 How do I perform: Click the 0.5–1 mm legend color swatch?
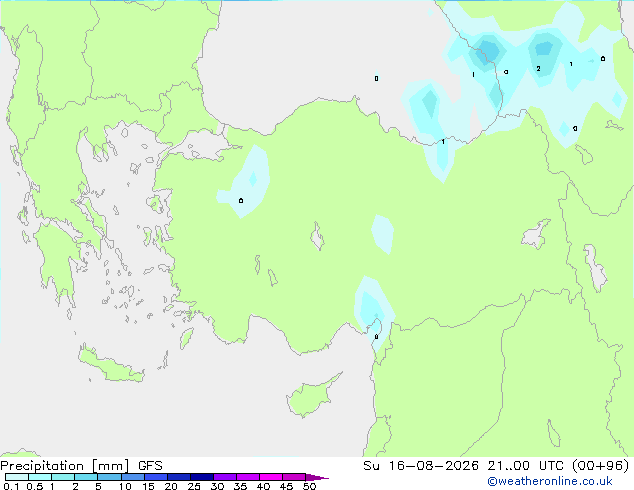tap(40, 477)
